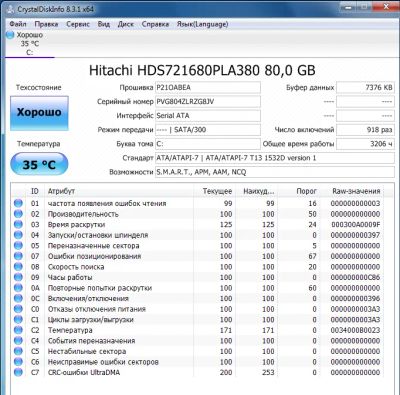Open the Сервис menu

pos(78,24)
